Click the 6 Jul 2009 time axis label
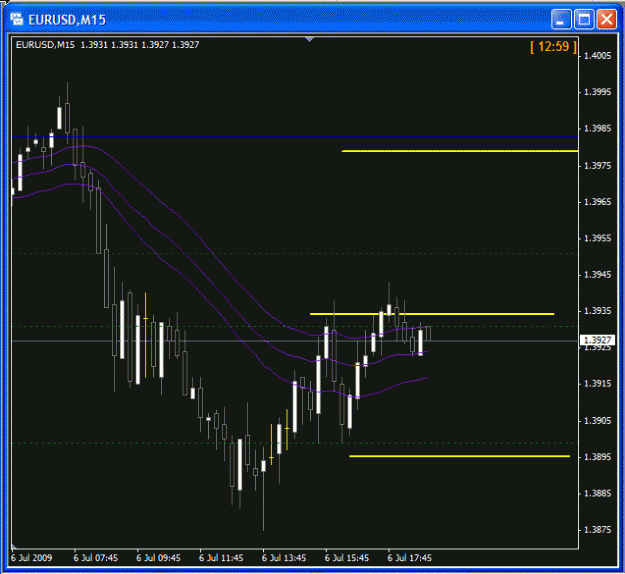This screenshot has height=574, width=625. pyautogui.click(x=31, y=558)
